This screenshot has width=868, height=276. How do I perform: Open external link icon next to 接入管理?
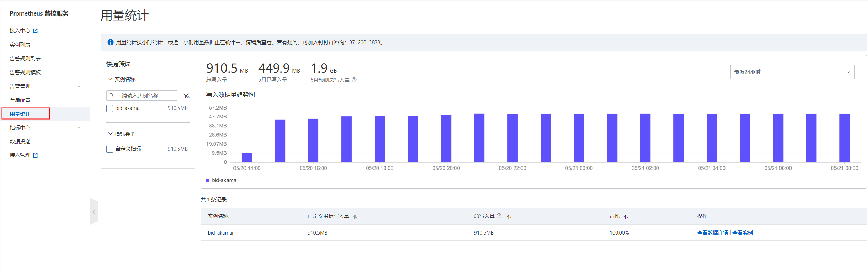(x=35, y=155)
